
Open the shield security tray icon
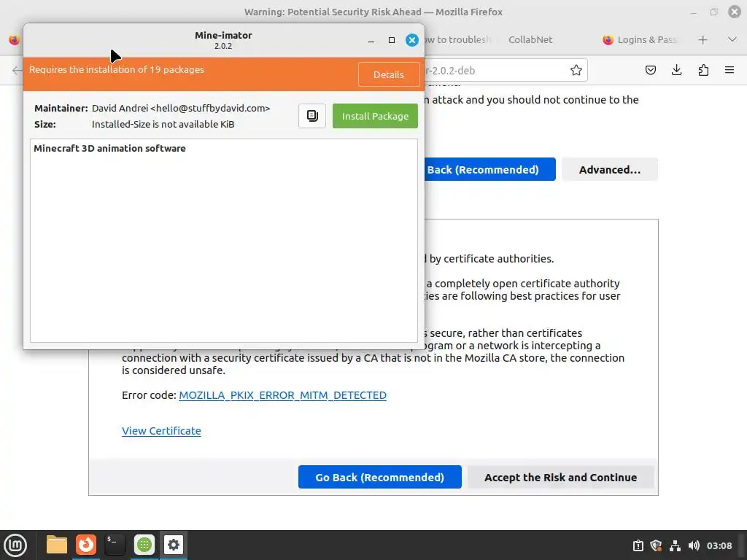coord(656,545)
